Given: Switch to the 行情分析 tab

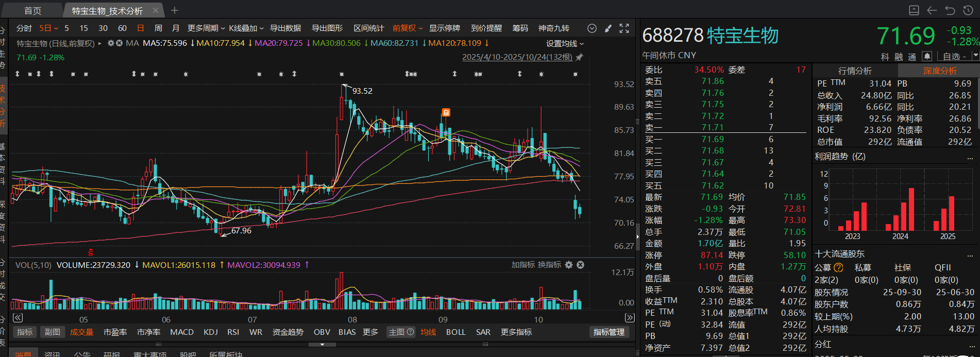Looking at the screenshot, I should coord(855,71).
